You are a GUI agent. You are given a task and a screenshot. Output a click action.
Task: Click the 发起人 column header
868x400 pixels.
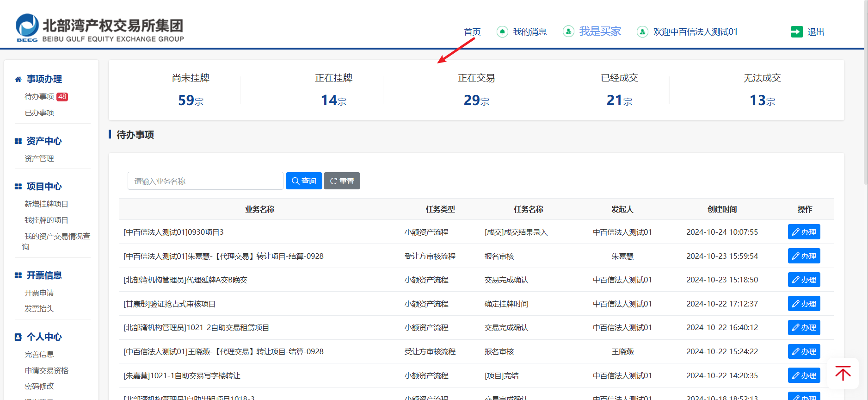(622, 209)
